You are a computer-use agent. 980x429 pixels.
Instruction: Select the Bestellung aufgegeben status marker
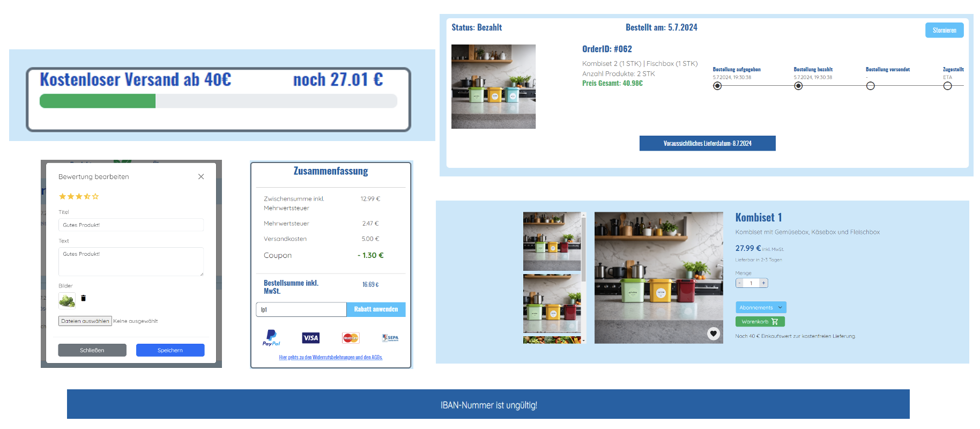pyautogui.click(x=717, y=86)
